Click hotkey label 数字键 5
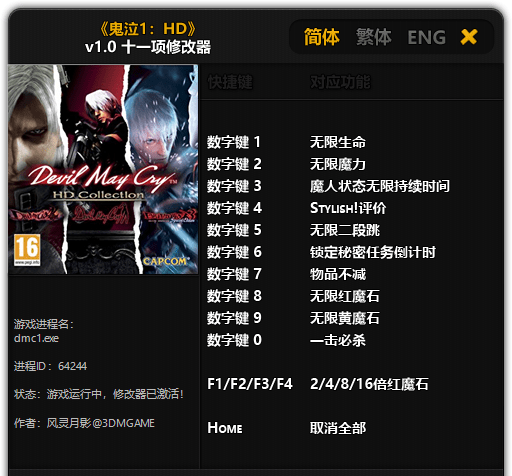The width and height of the screenshot is (512, 476). pyautogui.click(x=234, y=230)
